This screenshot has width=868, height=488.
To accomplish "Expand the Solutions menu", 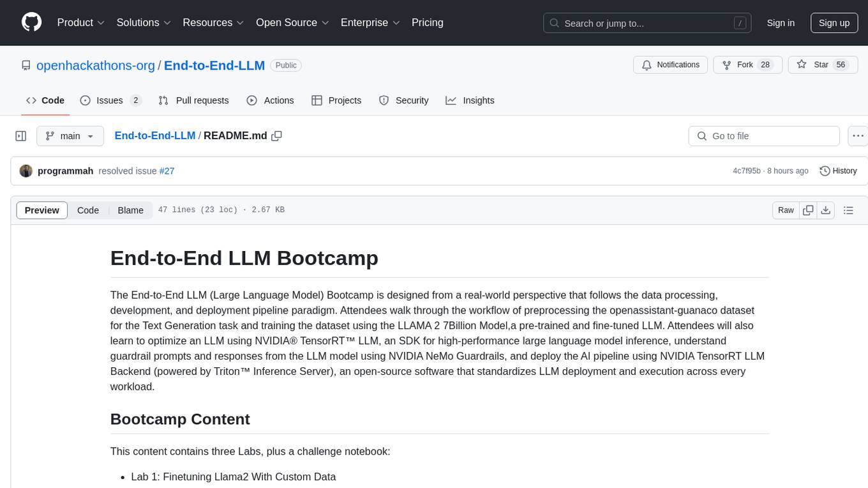I will click(x=144, y=22).
